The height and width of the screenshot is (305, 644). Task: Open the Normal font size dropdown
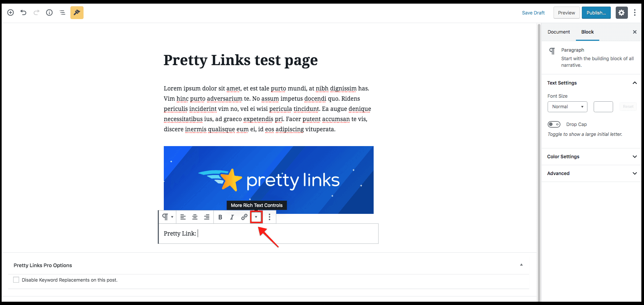point(567,107)
